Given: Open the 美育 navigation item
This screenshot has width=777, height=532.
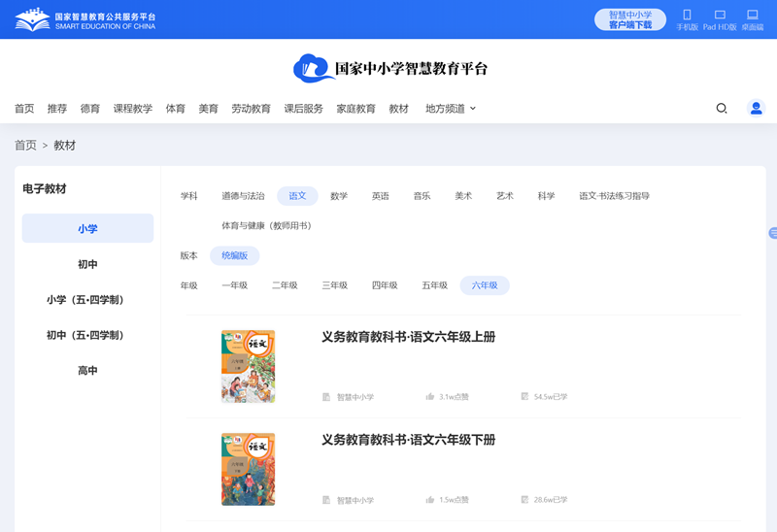Looking at the screenshot, I should point(208,109).
